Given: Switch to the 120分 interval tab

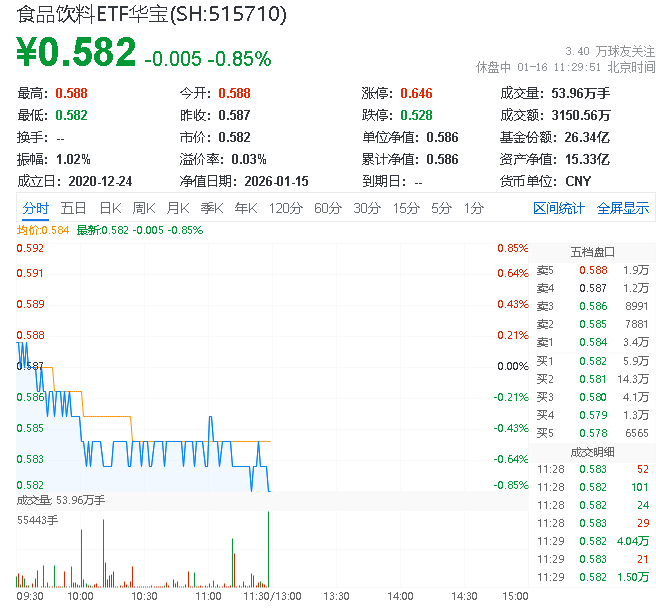Looking at the screenshot, I should coord(285,208).
